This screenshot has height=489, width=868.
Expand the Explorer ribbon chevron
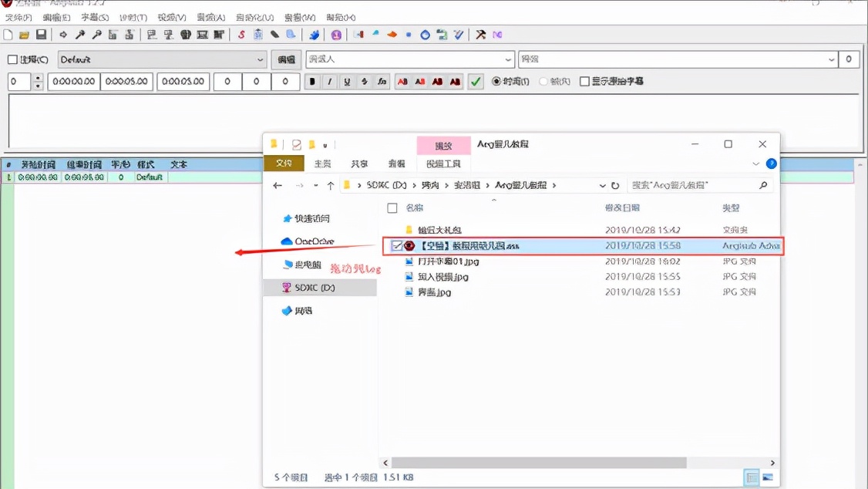click(x=755, y=164)
